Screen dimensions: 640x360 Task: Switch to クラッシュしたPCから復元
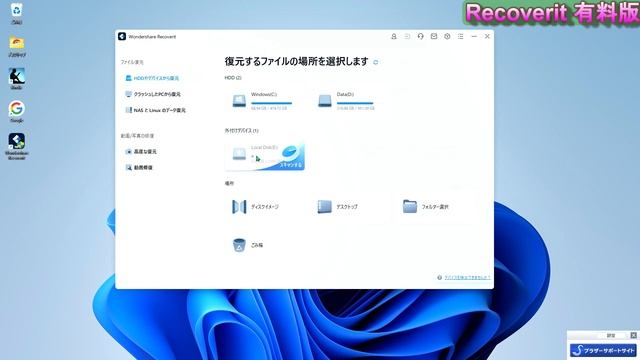coord(153,94)
